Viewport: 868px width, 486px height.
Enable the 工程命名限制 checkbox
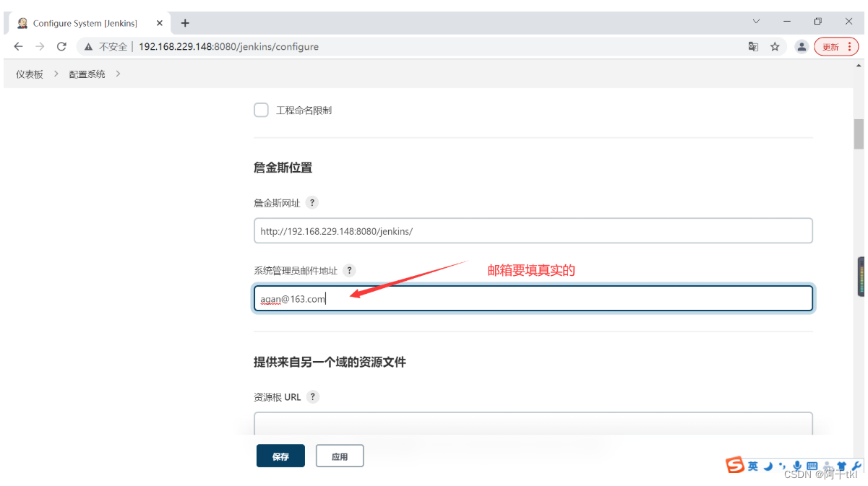pyautogui.click(x=261, y=110)
